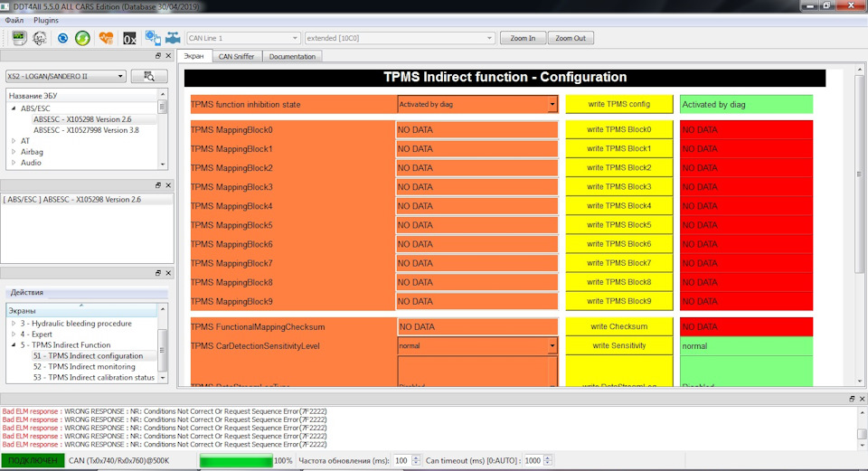Click the blue valve tool icon
Screen dimensions: 868x471
click(173, 38)
